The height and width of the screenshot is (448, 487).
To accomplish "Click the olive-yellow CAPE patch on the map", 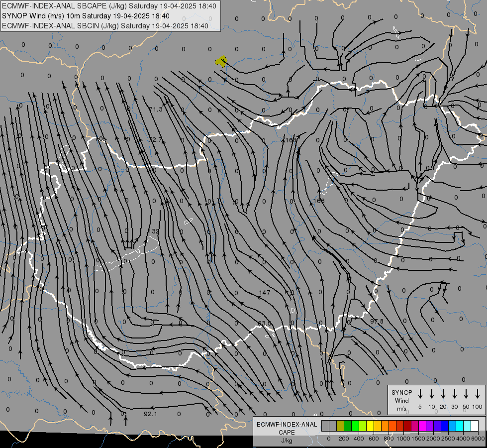I will (221, 61).
